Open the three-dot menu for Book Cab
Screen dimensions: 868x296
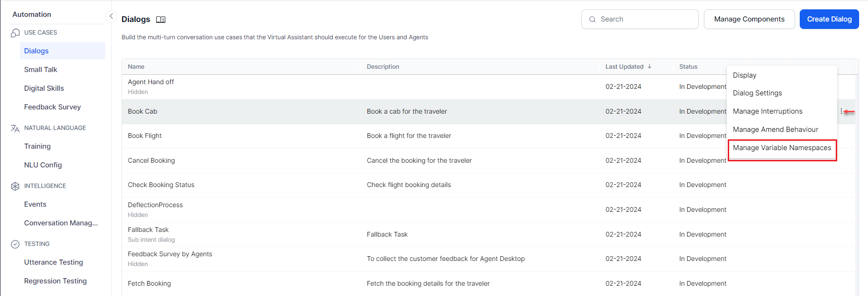tap(841, 111)
